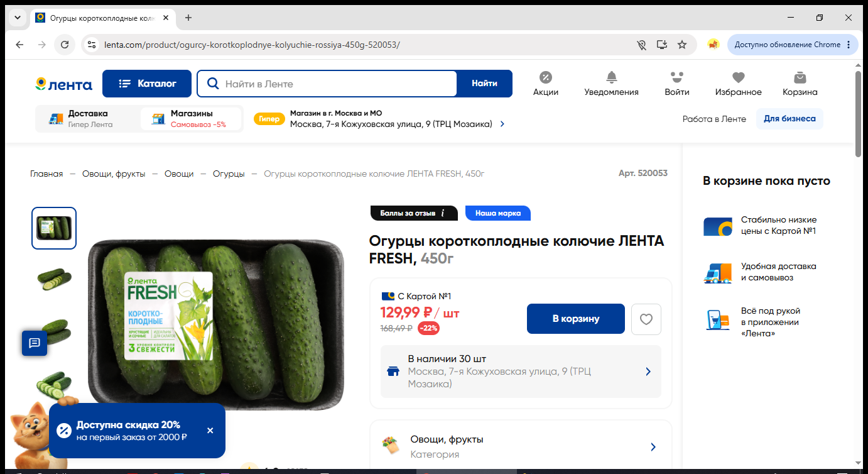Expand store address selector chevron
Viewport: 868px width, 474px height.
[x=502, y=124]
